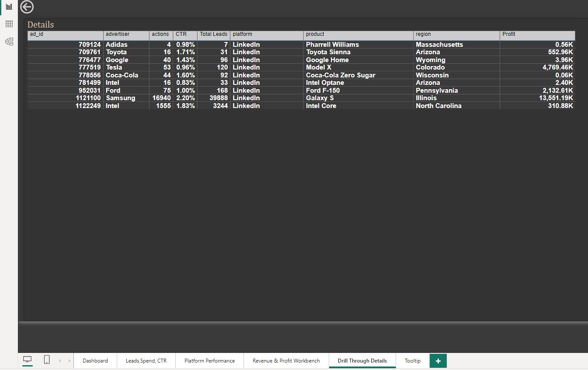The width and height of the screenshot is (588, 370).
Task: Sort by ad_id column header
Action: click(x=66, y=35)
